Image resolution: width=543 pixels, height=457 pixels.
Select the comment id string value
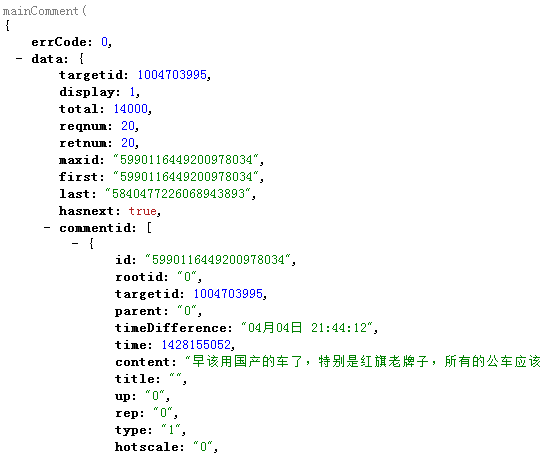218,260
